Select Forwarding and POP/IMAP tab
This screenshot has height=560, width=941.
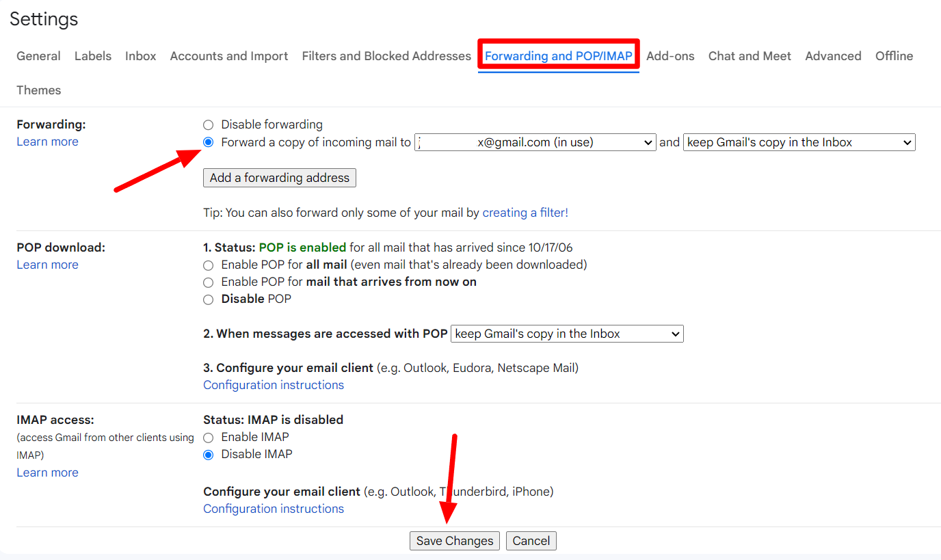[x=559, y=56]
